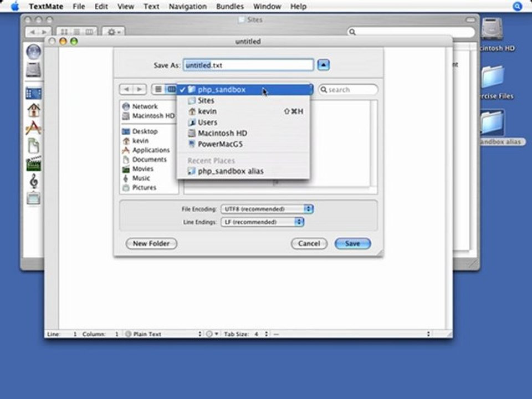The image size is (532, 399).
Task: Click the save dialog search field
Action: pyautogui.click(x=348, y=90)
